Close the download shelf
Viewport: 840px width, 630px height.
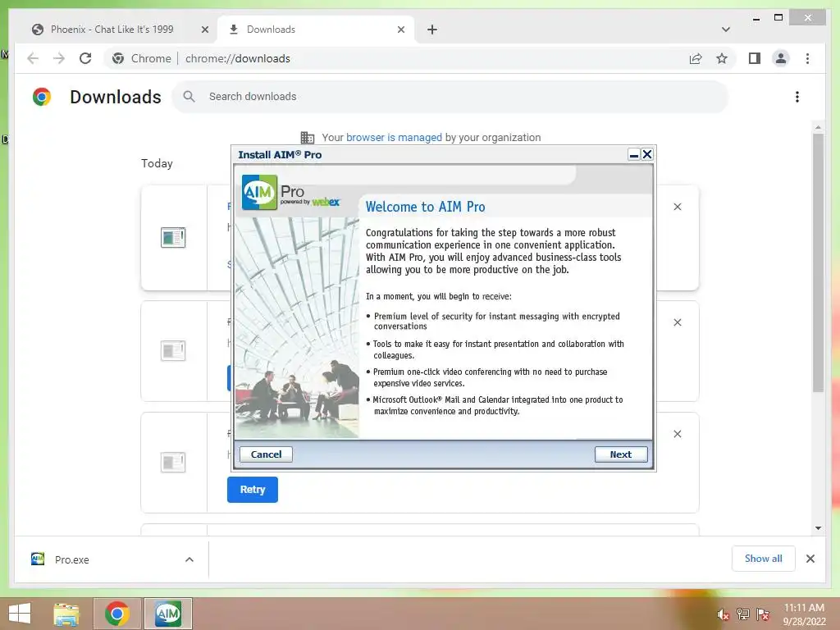810,559
